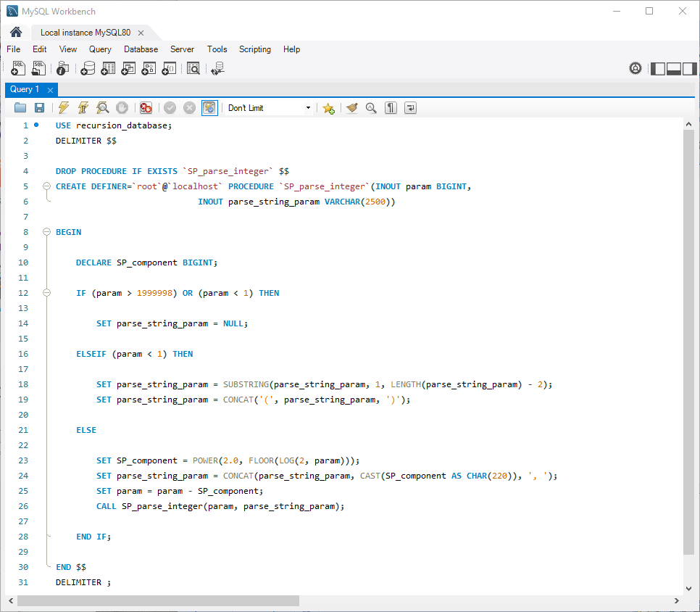Switch to the Local instance MySQL80 tab
This screenshot has width=700, height=612.
click(x=86, y=33)
